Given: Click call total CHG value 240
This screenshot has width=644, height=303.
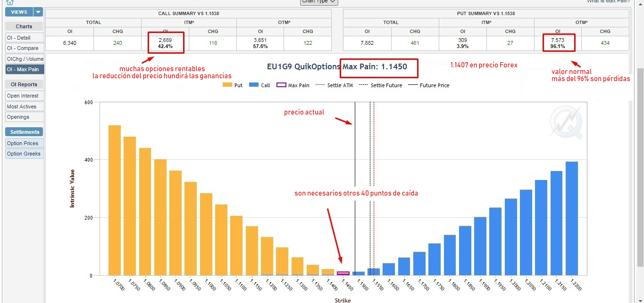Looking at the screenshot, I should [117, 43].
